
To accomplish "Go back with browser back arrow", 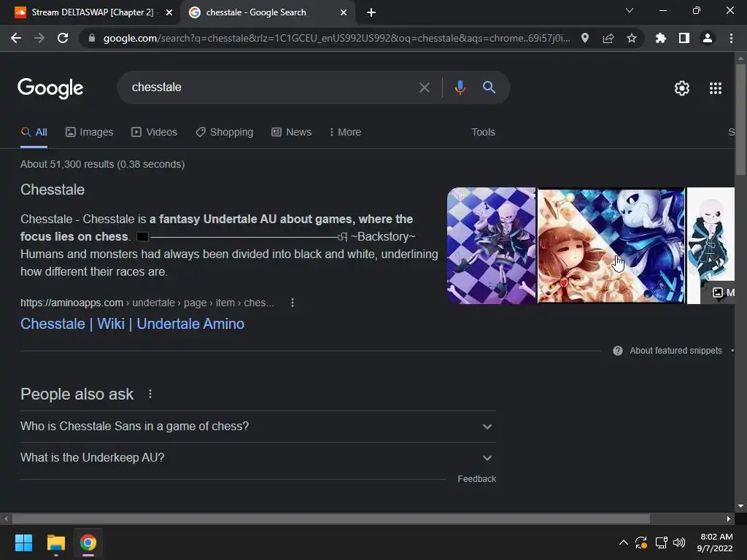I will click(x=16, y=38).
